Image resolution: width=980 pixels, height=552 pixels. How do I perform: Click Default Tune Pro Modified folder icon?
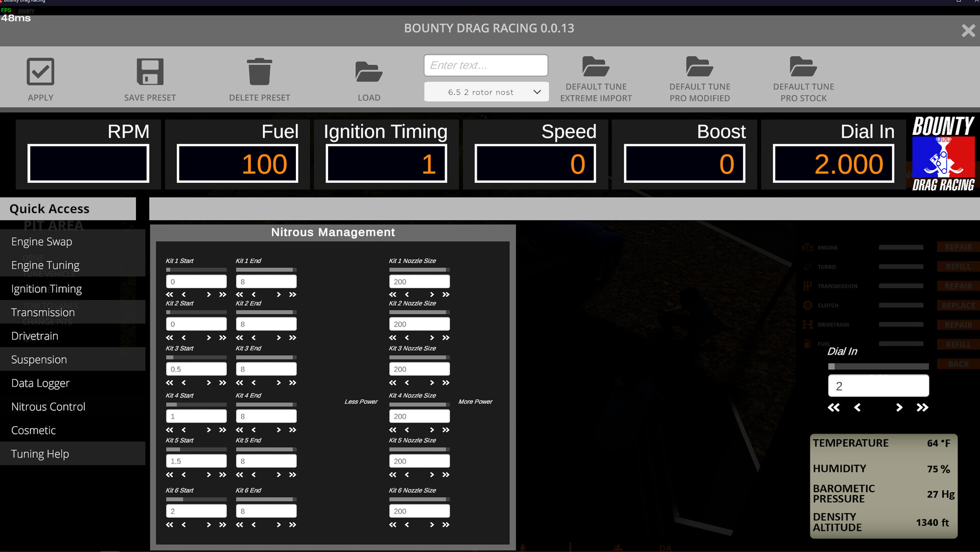click(699, 66)
